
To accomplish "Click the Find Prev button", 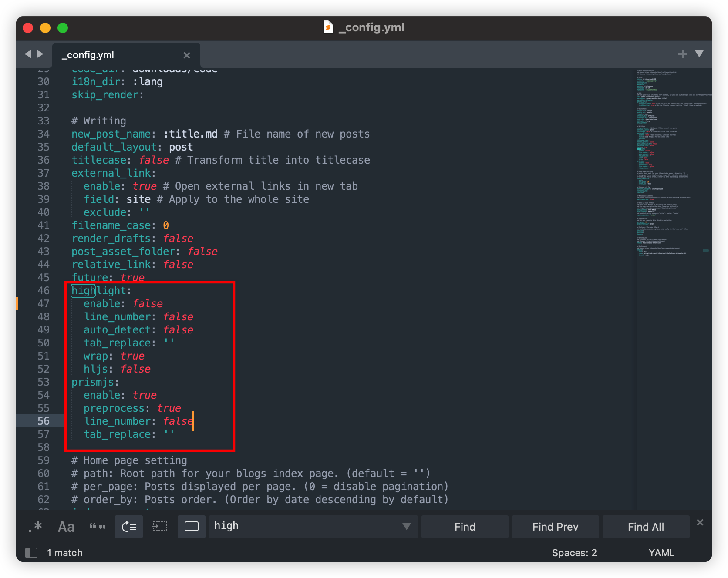I will pos(556,527).
